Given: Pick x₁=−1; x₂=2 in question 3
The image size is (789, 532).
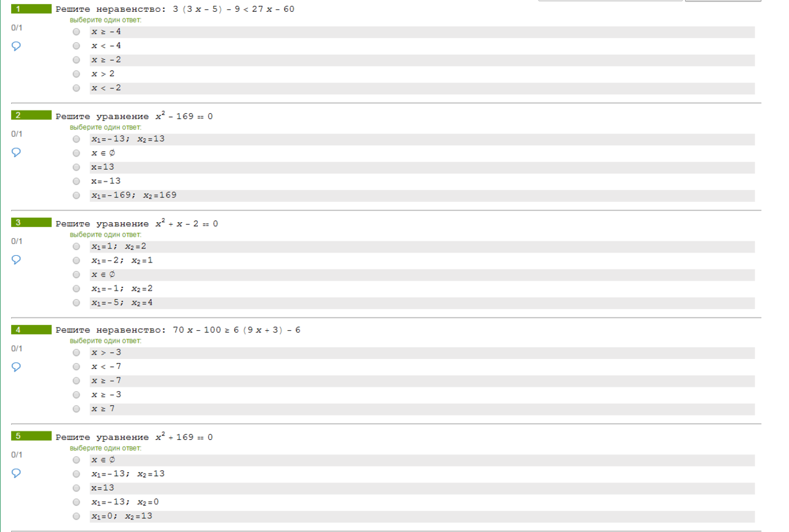Looking at the screenshot, I should 76,289.
